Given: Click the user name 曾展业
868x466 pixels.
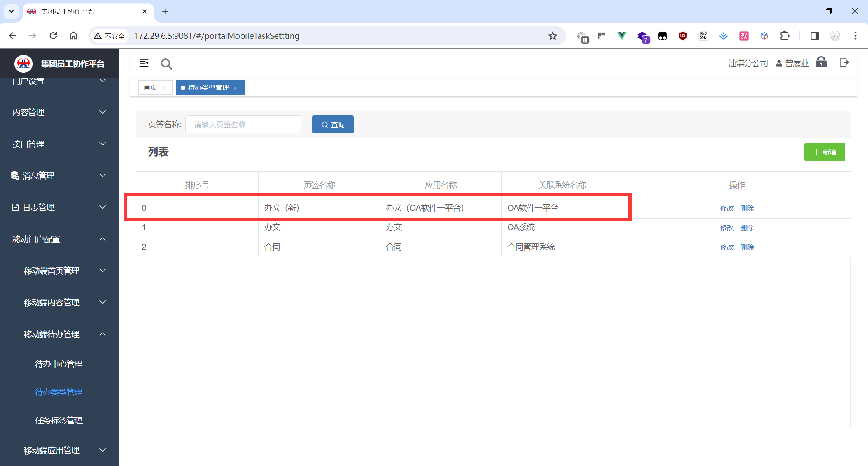Looking at the screenshot, I should [x=797, y=63].
